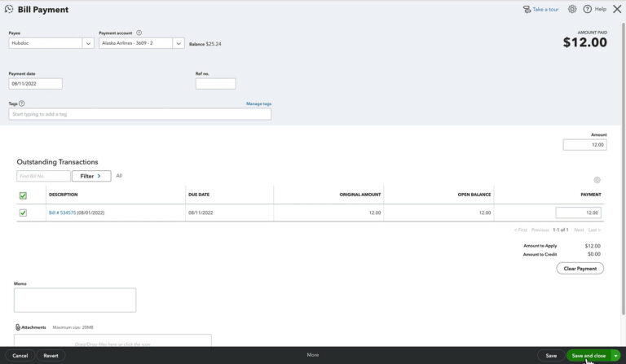
Task: Click the Alaska Airlines payment account field
Action: [136, 43]
